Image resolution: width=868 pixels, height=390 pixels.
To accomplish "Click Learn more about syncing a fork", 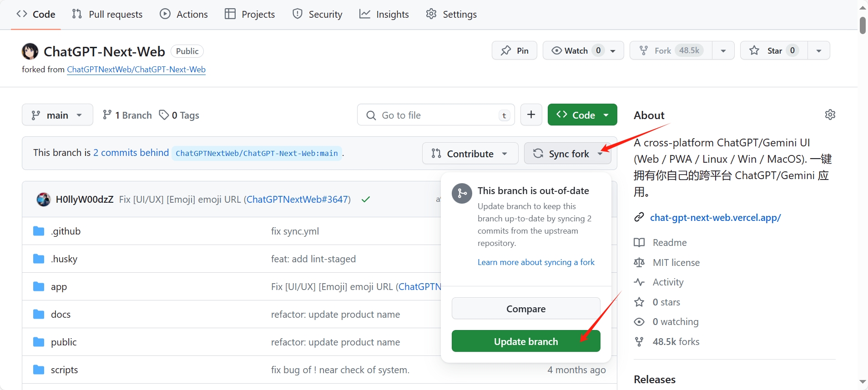I will [x=536, y=262].
